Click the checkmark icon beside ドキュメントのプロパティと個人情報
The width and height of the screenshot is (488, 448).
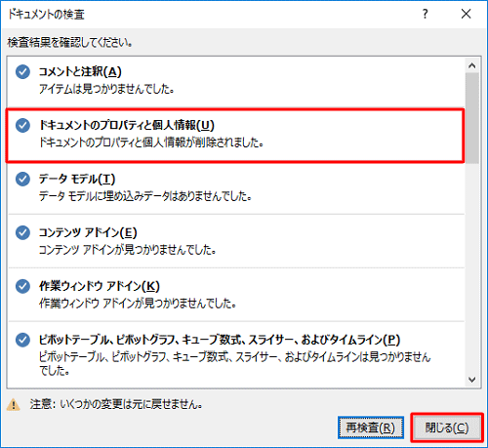pyautogui.click(x=22, y=126)
